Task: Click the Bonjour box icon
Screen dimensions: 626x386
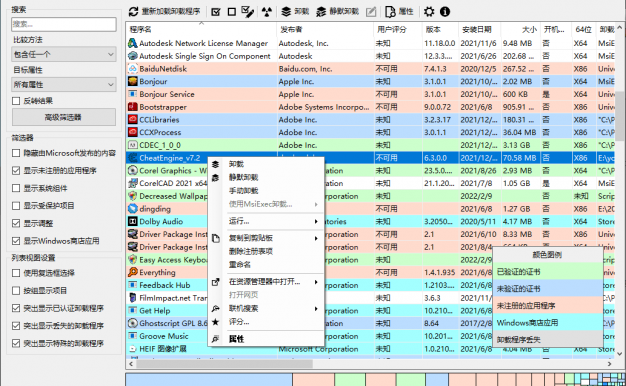Action: pyautogui.click(x=133, y=81)
